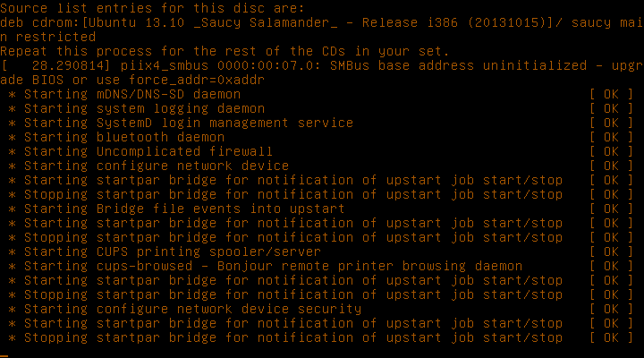Click 'Starting Uncomplicated firewall' text
This screenshot has width=644, height=358.
pyautogui.click(x=148, y=151)
